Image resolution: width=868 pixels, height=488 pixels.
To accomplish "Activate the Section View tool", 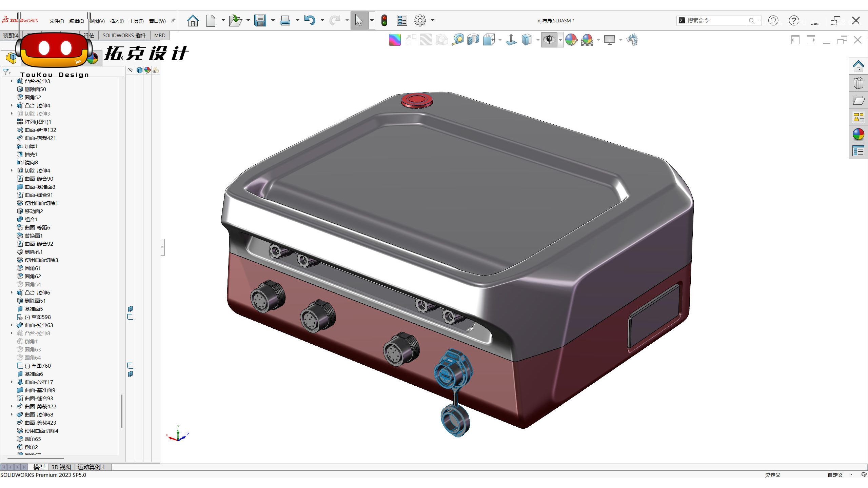I will click(x=473, y=40).
